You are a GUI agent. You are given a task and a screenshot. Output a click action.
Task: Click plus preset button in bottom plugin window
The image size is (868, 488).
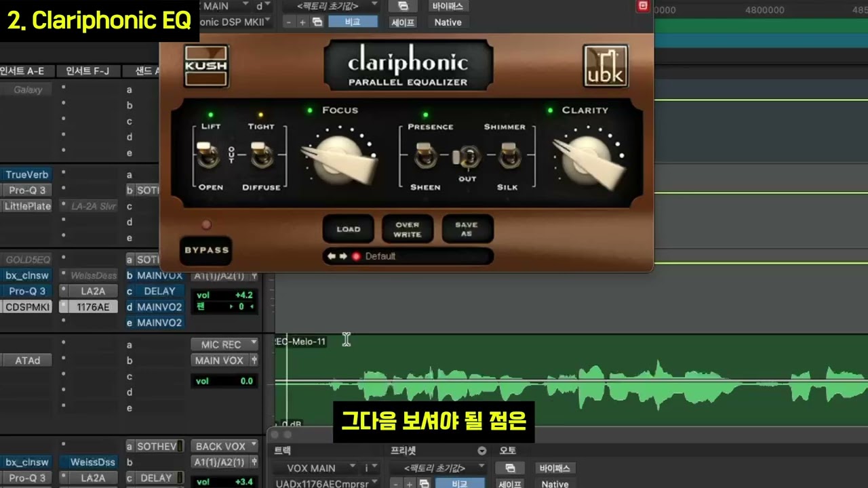(410, 483)
